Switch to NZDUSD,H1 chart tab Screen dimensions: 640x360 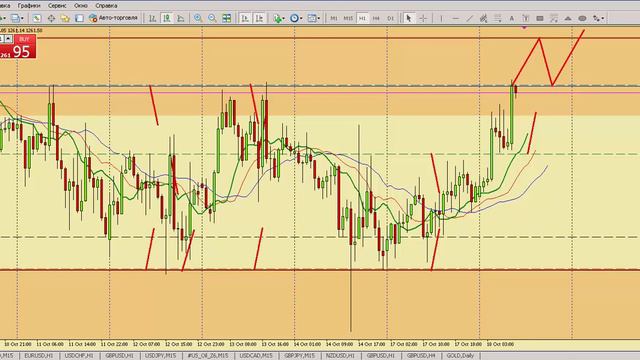coord(340,356)
